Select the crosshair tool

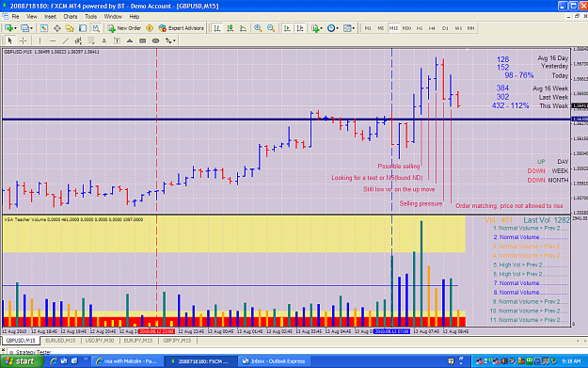pos(24,40)
